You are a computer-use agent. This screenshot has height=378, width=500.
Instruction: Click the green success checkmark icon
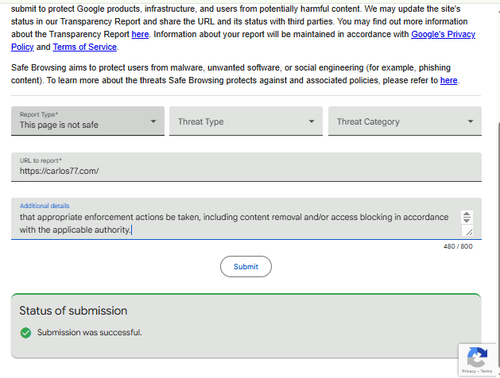click(26, 333)
